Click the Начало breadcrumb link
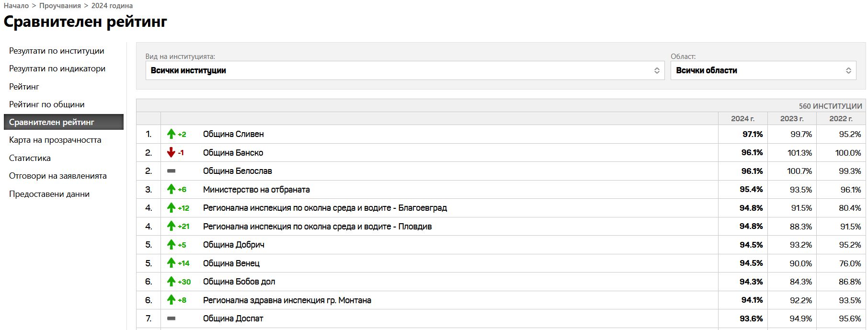The height and width of the screenshot is (330, 868). (x=16, y=6)
